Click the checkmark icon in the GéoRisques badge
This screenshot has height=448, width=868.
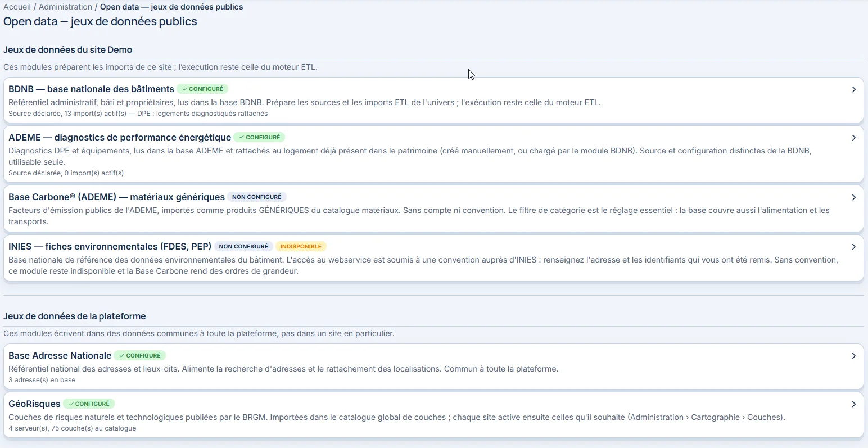(x=71, y=404)
